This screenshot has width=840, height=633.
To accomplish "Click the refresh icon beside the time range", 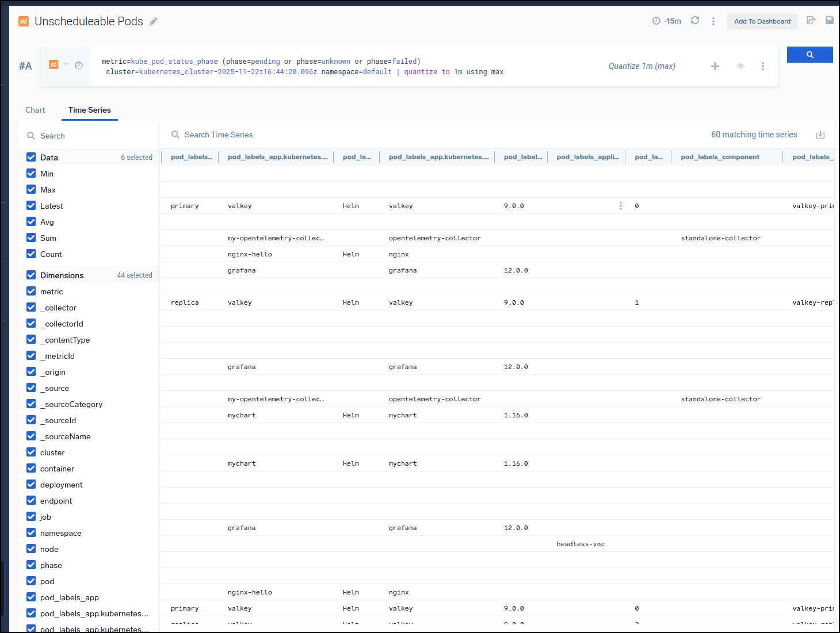I will click(695, 21).
